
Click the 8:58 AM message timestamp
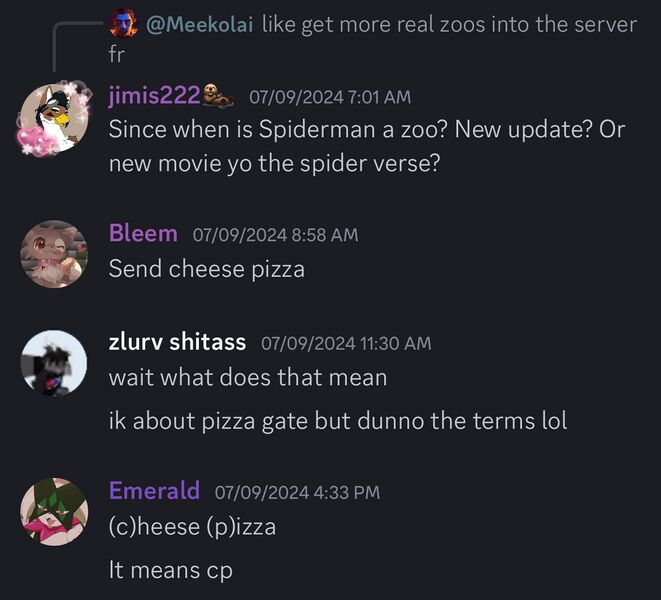(274, 235)
